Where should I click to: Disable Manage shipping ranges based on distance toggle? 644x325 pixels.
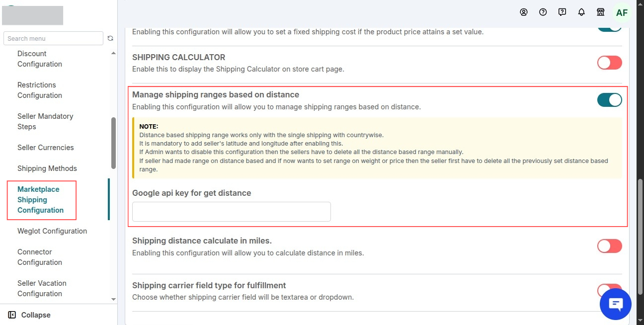click(610, 100)
